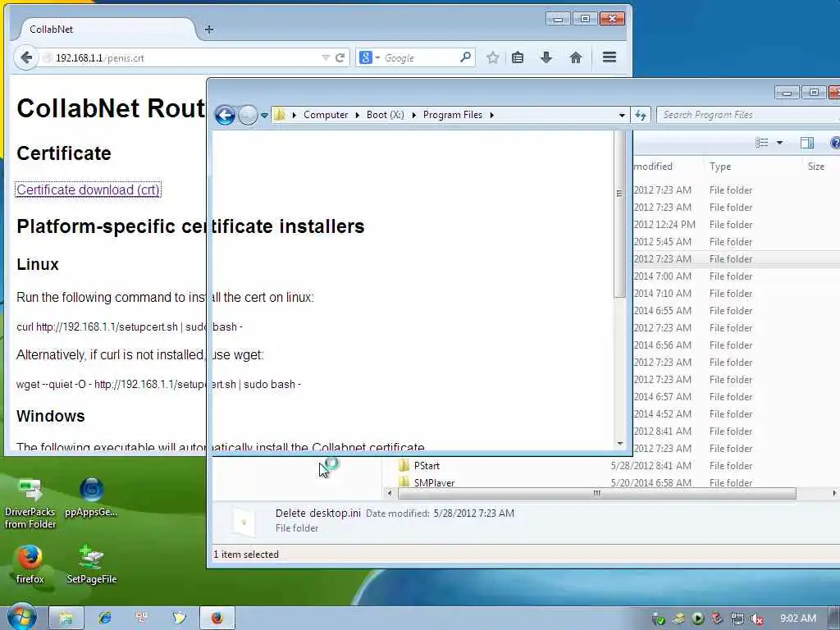Open Firefox downloads arrow
Screen dimensions: 840x630
point(546,57)
